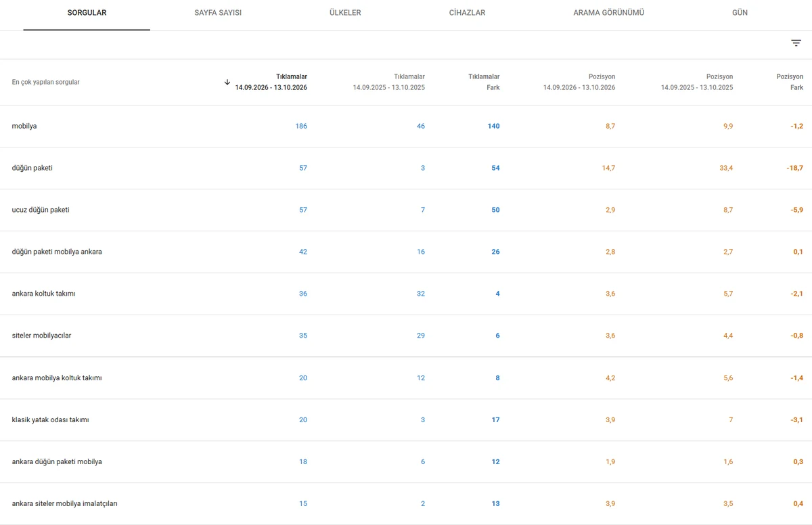Click the 16 clicks value

point(421,252)
